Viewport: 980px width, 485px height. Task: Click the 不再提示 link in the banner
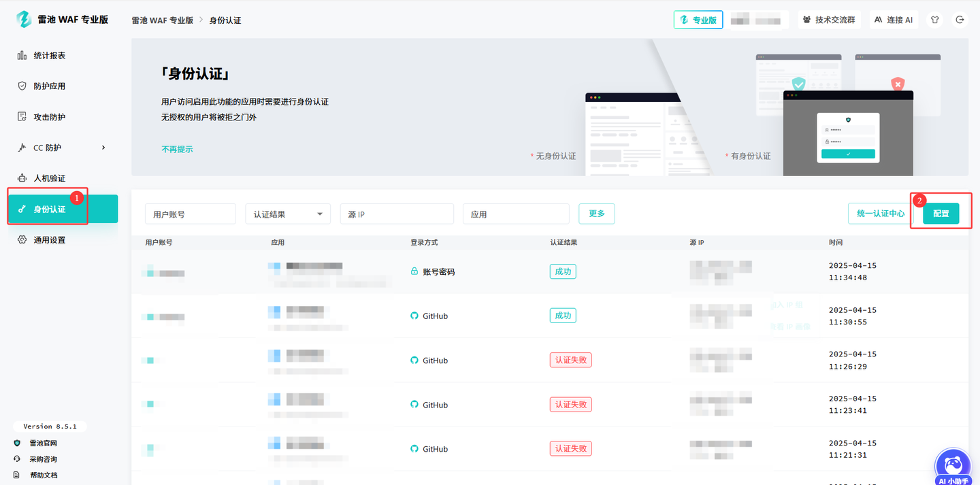tap(177, 149)
